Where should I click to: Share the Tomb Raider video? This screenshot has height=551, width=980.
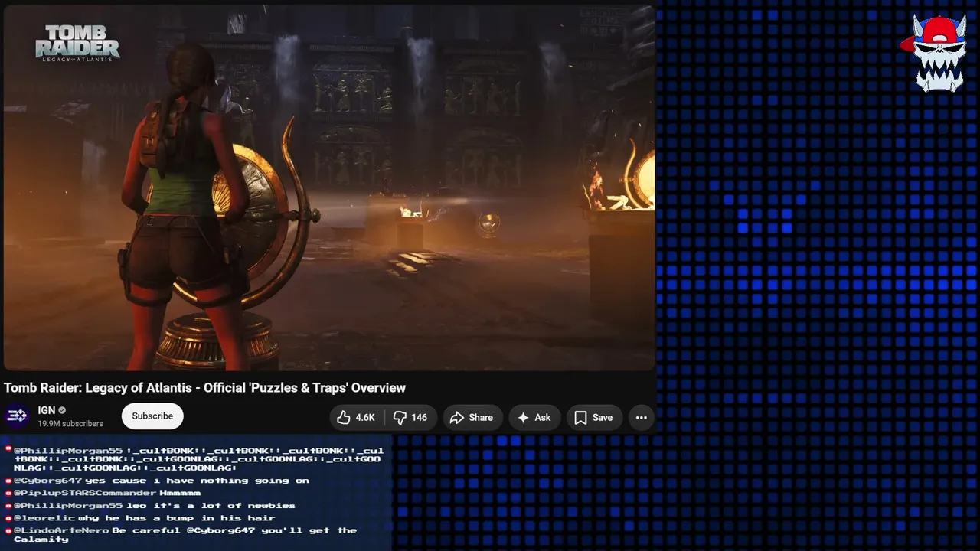pyautogui.click(x=472, y=417)
